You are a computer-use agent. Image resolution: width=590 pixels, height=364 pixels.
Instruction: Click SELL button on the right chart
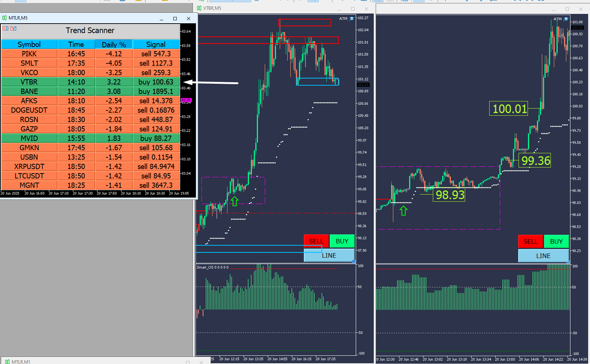coord(531,242)
